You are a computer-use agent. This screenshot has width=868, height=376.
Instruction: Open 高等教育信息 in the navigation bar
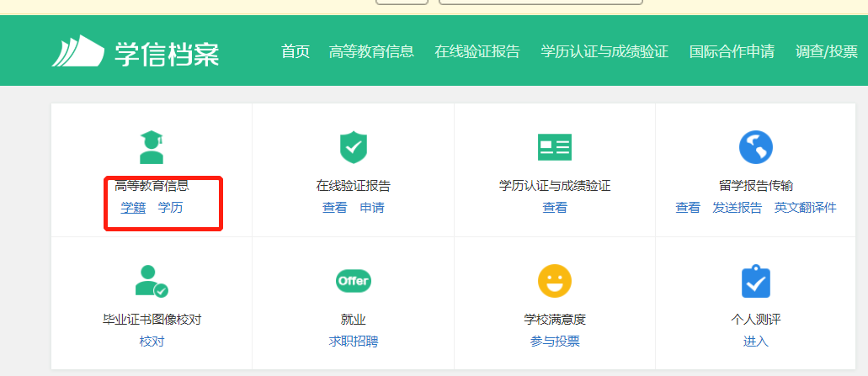(371, 52)
